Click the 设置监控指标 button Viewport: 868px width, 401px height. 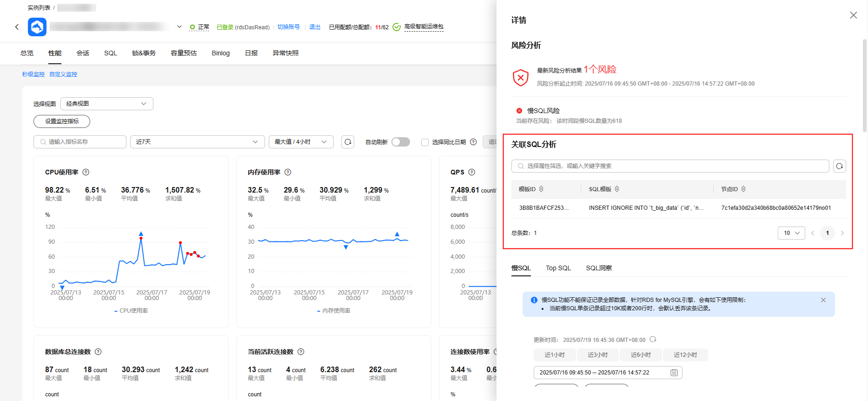(62, 121)
